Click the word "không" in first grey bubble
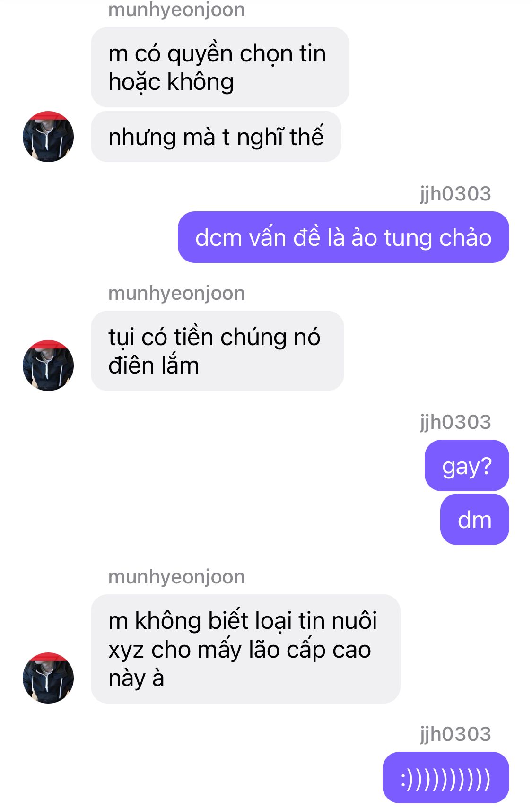532x808 pixels. click(201, 82)
